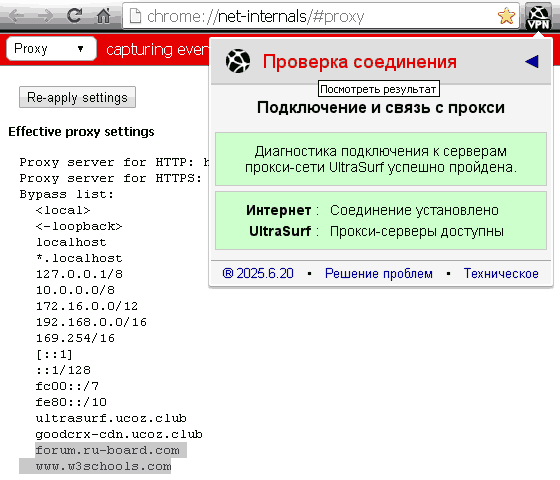The image size is (560, 480).
Task: Click the fe80::/10 bypass entry
Action: 71,402
